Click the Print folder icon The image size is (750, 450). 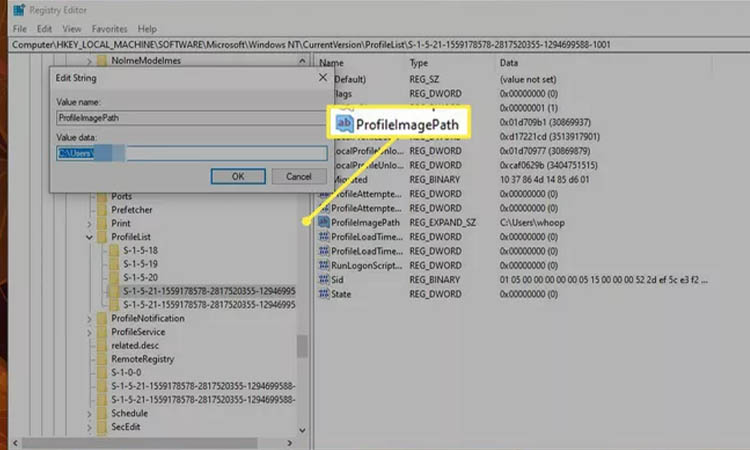102,223
